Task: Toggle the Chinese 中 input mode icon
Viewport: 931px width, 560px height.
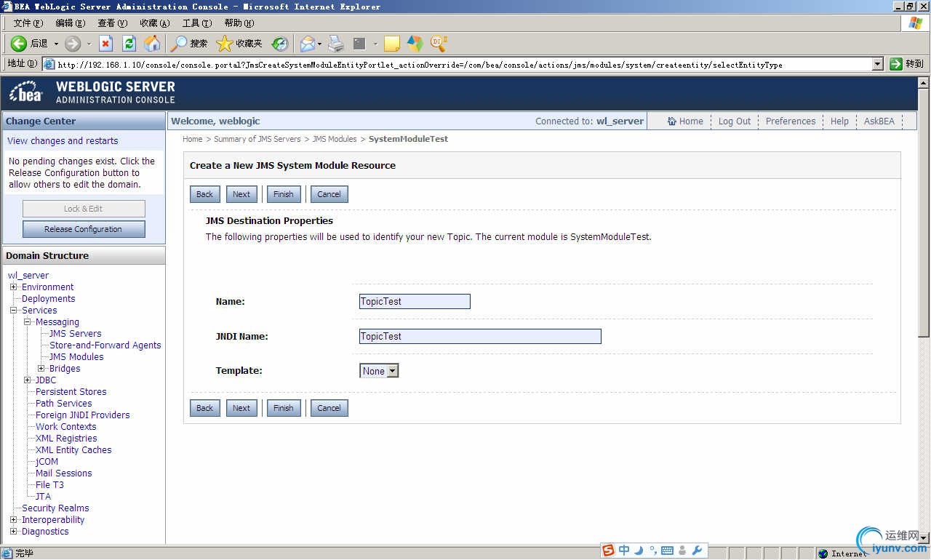Action: 624,551
